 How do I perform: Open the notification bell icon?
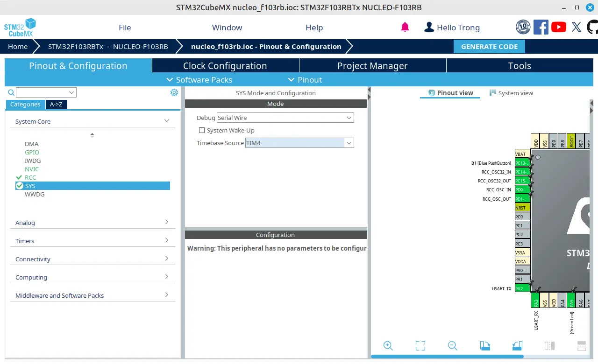click(x=405, y=28)
